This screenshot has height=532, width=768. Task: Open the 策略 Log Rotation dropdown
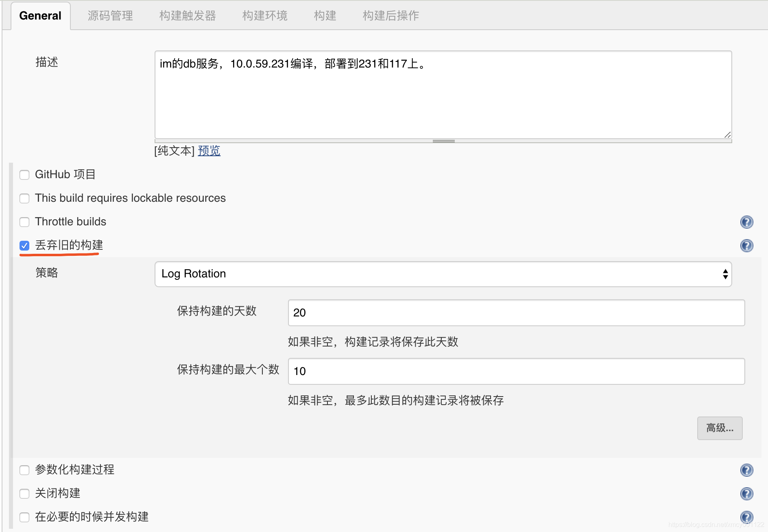point(443,274)
